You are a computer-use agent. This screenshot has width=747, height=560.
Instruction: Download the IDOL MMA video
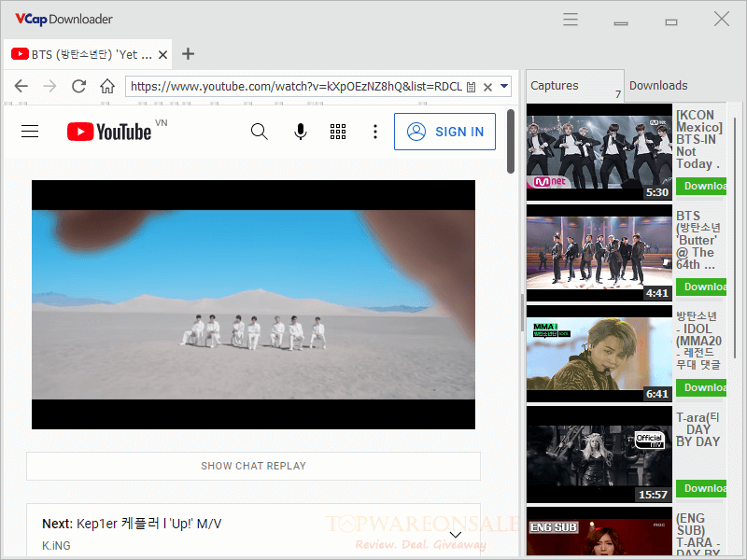701,387
